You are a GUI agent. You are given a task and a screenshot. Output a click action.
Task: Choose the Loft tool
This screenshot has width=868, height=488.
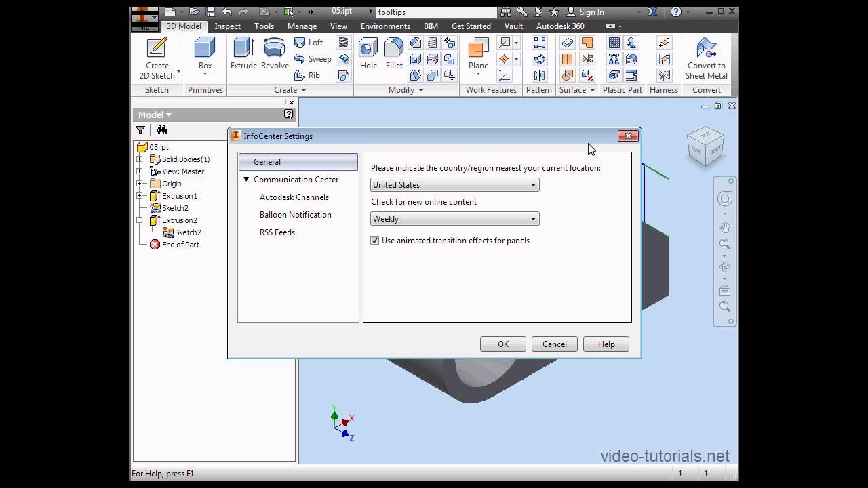pos(309,42)
